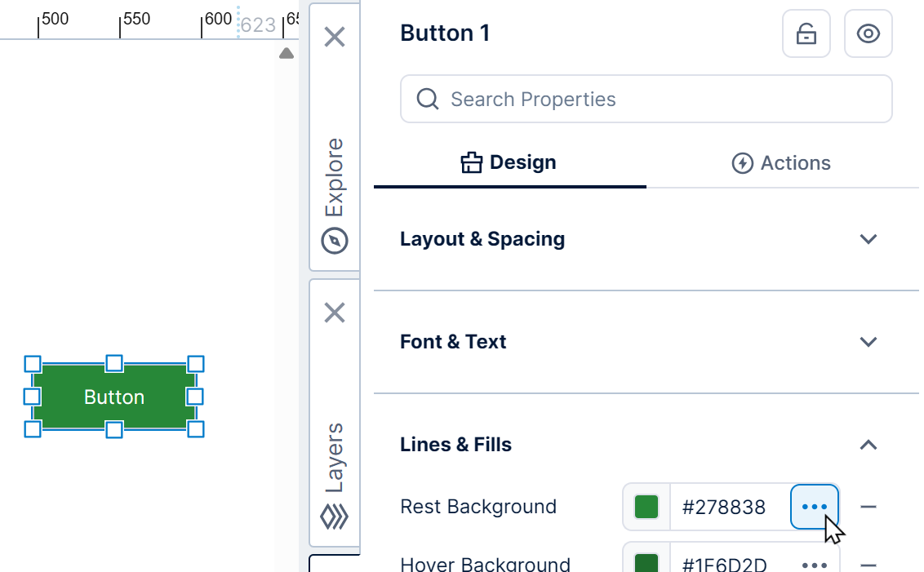Click the lock icon for Button 1

coord(806,33)
